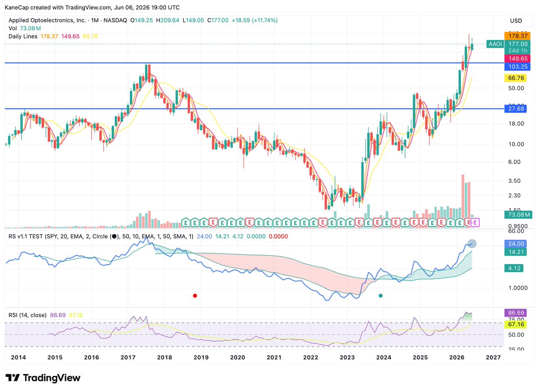Select the RSI (14, close) indicator legend

[27, 315]
